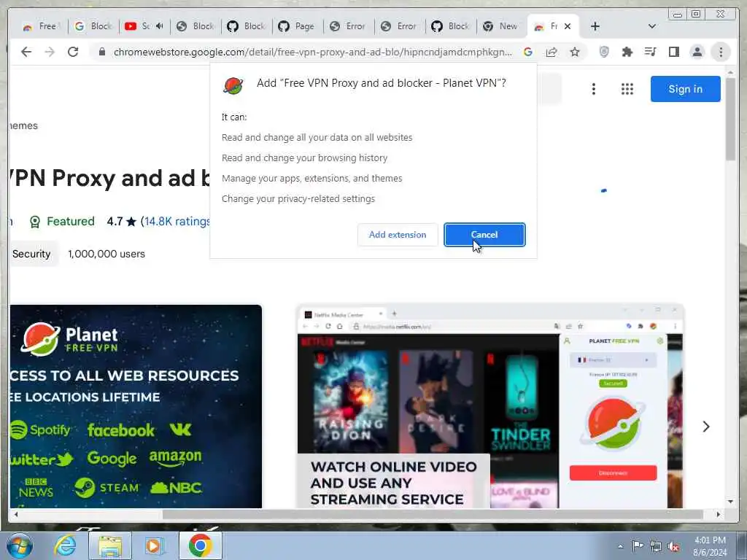This screenshot has height=560, width=747.
Task: Click the scroll down arrow
Action: tap(730, 502)
